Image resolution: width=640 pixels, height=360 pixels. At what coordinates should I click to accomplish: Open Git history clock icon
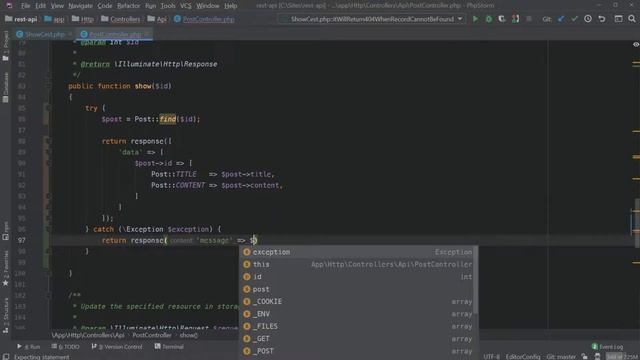coord(588,19)
